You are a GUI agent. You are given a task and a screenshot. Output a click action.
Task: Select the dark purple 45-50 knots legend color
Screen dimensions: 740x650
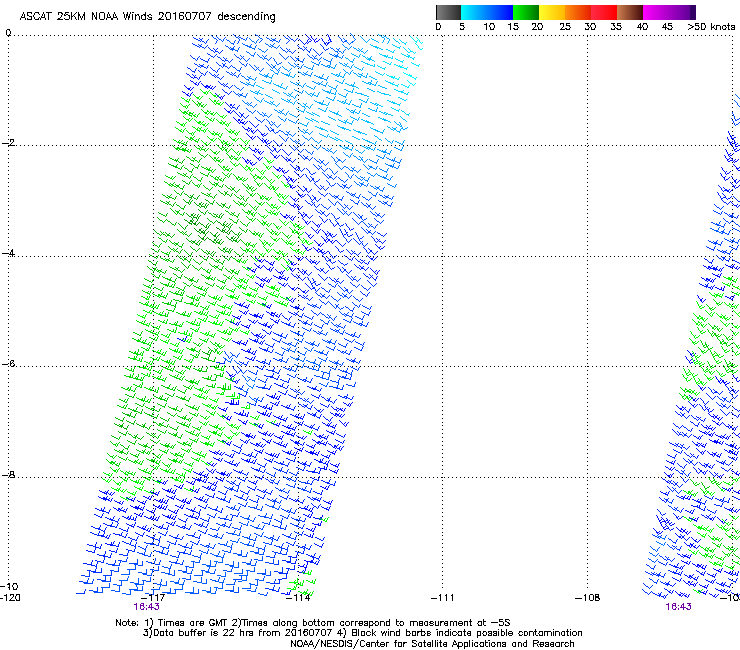(682, 12)
